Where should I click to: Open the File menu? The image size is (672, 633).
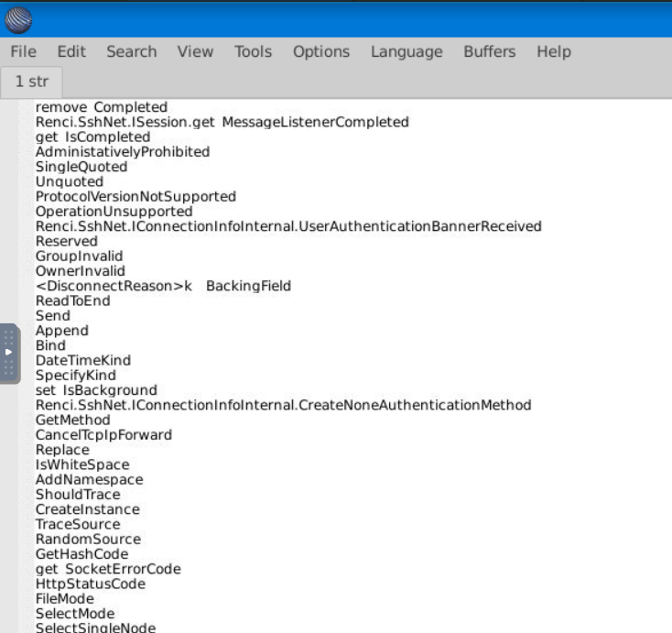(24, 52)
